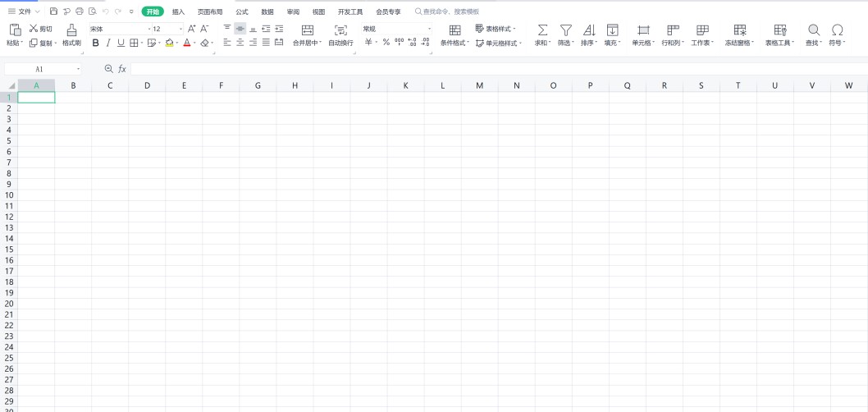Toggle Wrap Text (自动换行)
Image resolution: width=868 pixels, height=412 pixels.
click(340, 35)
